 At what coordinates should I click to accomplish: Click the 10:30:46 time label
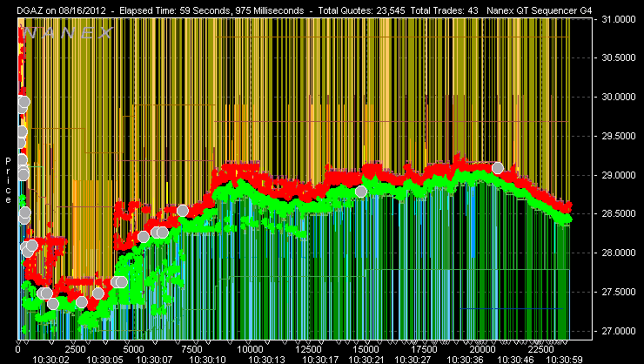[x=515, y=360]
